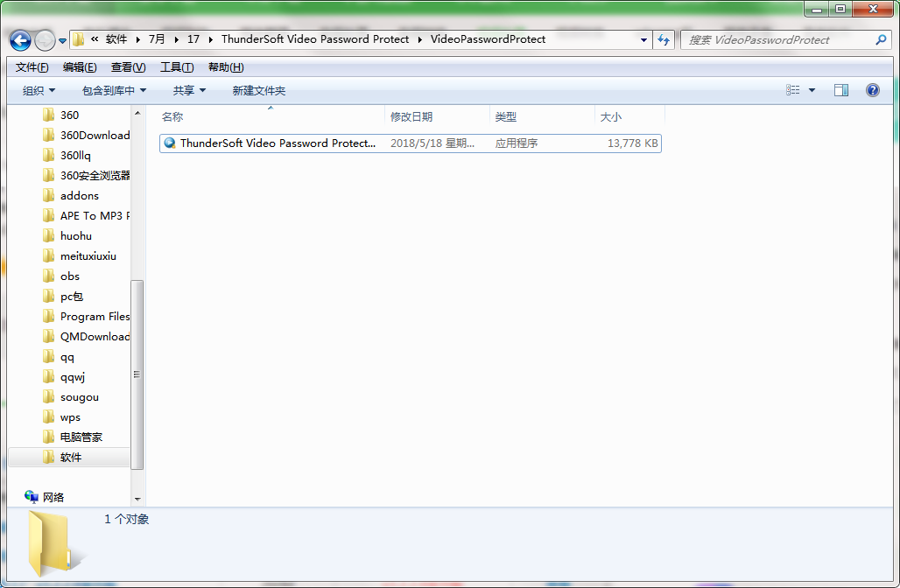Click the refresh button beside address bar
The height and width of the screenshot is (588, 900).
point(664,39)
